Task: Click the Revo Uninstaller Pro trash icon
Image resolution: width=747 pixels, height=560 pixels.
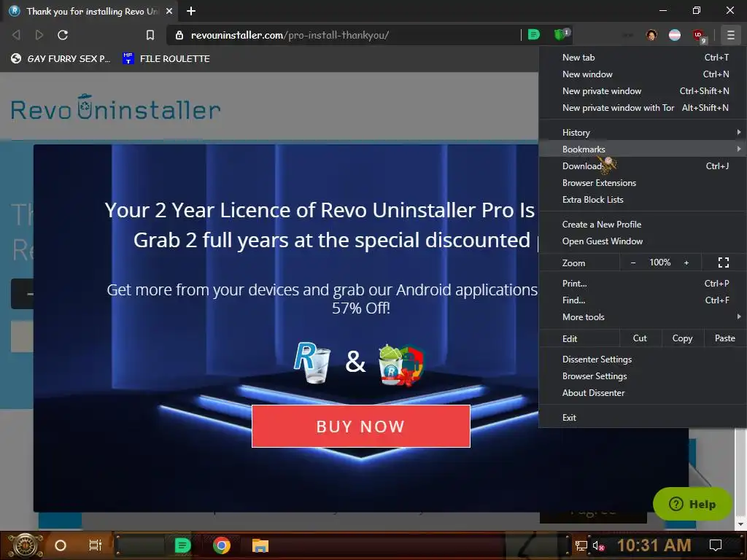Action: click(x=312, y=362)
